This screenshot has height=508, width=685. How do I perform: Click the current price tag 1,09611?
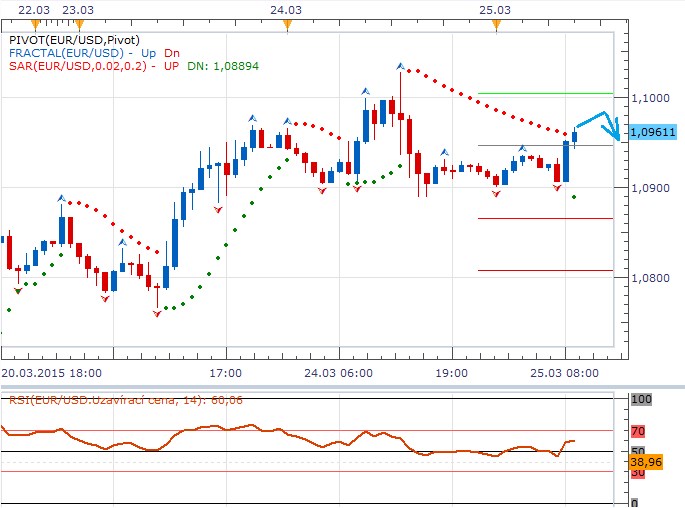[x=655, y=131]
